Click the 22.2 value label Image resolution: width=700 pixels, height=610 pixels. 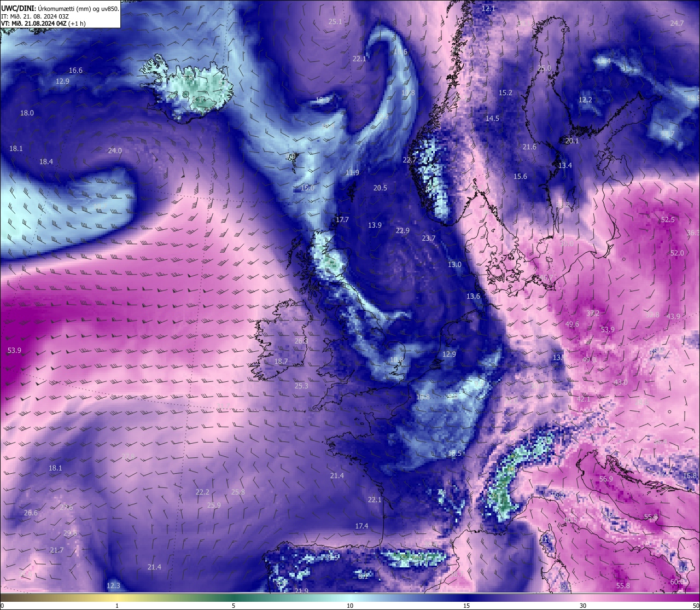pyautogui.click(x=202, y=492)
